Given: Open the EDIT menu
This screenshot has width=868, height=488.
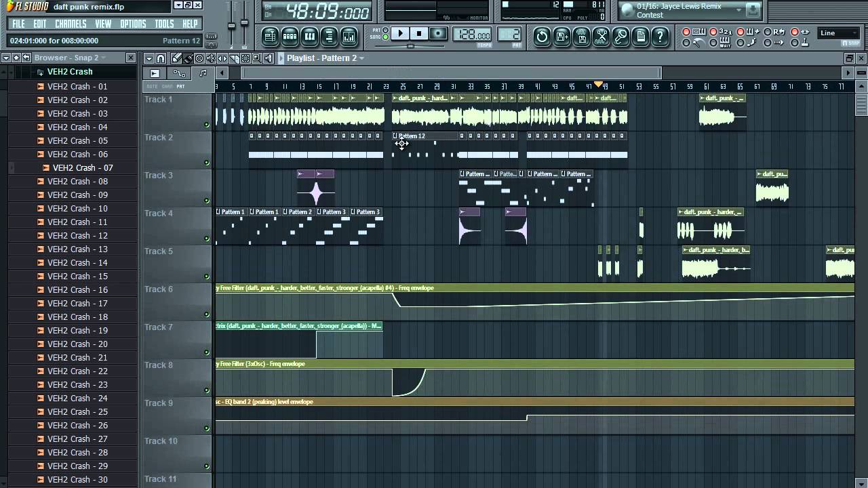Looking at the screenshot, I should tap(40, 24).
